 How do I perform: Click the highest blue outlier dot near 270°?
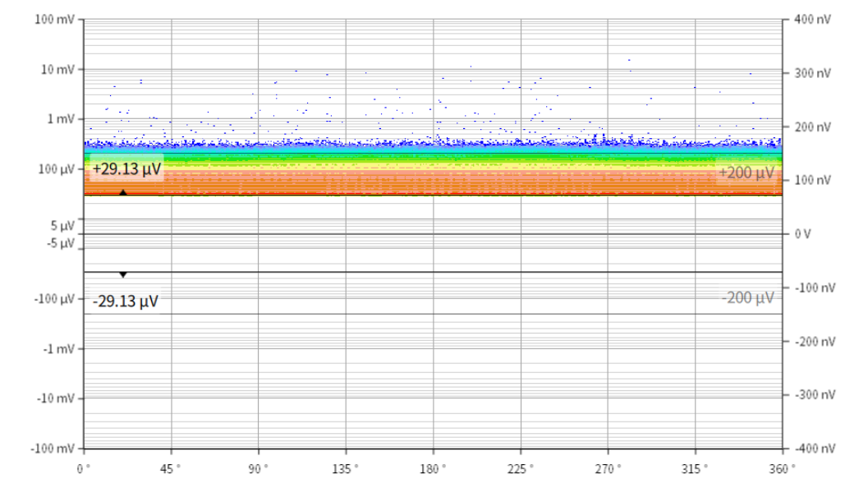tap(629, 60)
